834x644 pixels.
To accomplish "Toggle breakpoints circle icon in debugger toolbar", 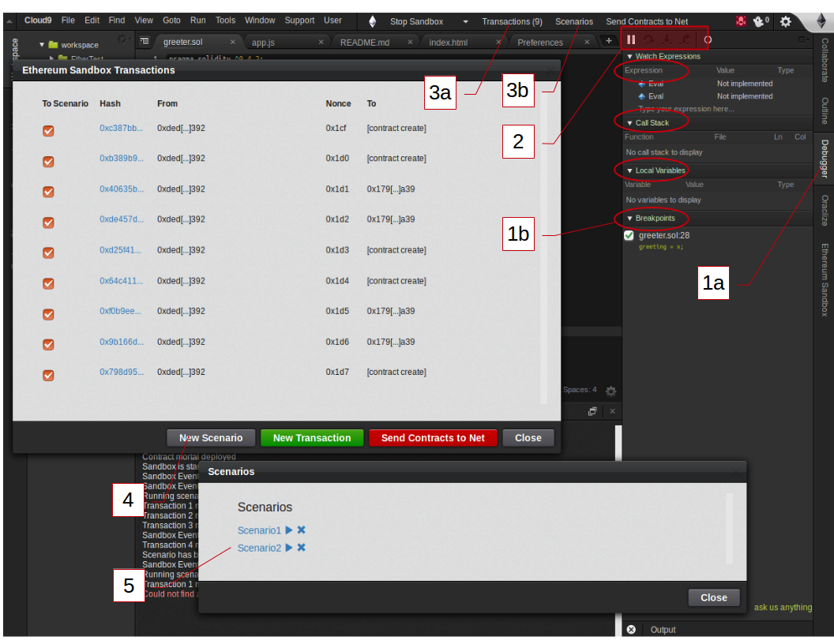I will click(708, 39).
